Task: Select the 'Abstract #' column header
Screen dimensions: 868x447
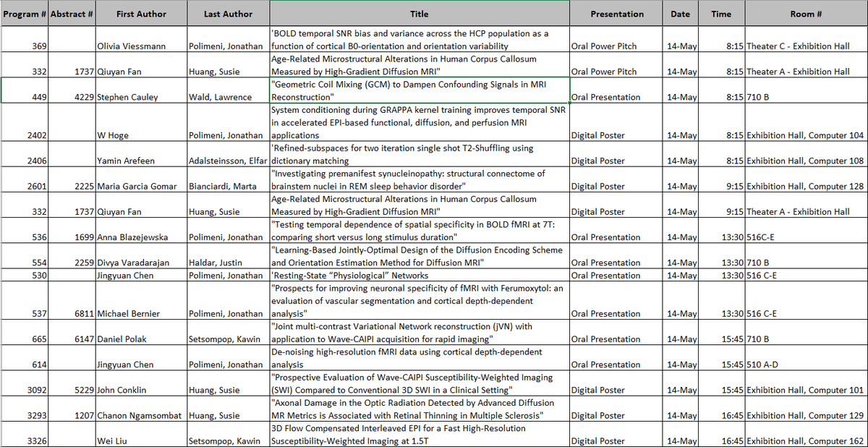Action: coord(72,14)
